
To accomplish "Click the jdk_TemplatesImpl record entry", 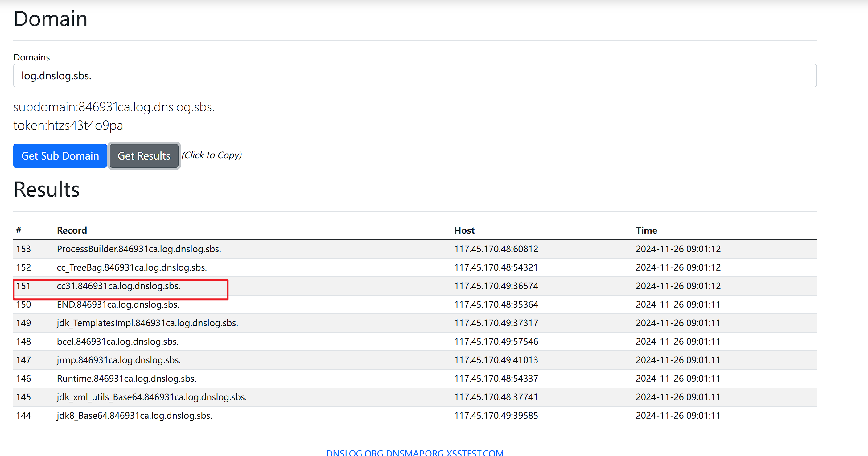I will (147, 323).
